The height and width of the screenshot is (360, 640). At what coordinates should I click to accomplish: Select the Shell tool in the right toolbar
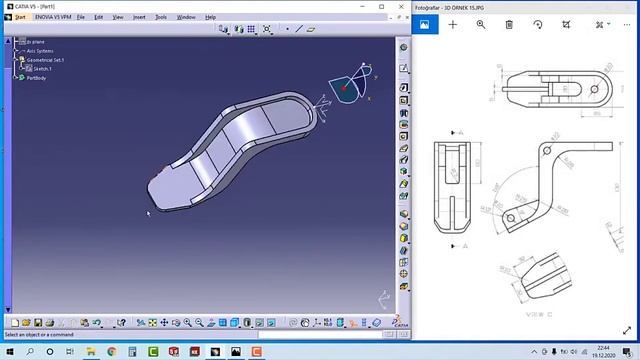coord(403,250)
